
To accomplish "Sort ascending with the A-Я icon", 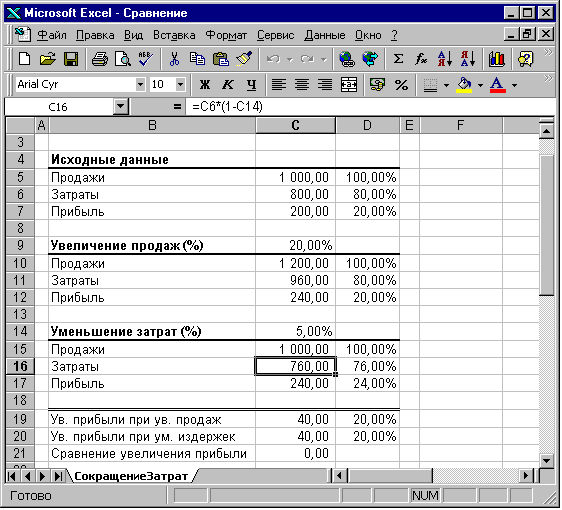I will coord(445,59).
